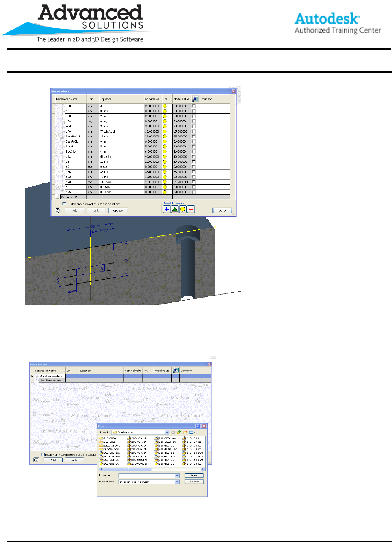Click the Done button
Image resolution: width=392 pixels, height=542 pixels.
tap(222, 210)
